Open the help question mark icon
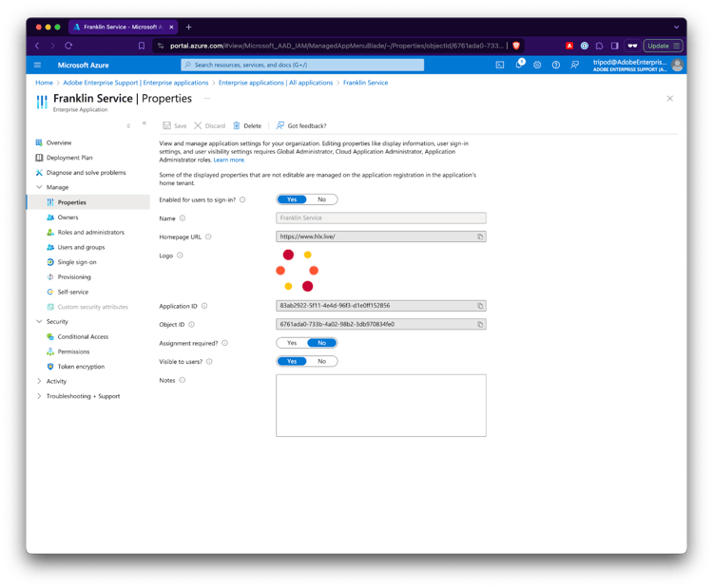The height and width of the screenshot is (588, 713). point(556,65)
